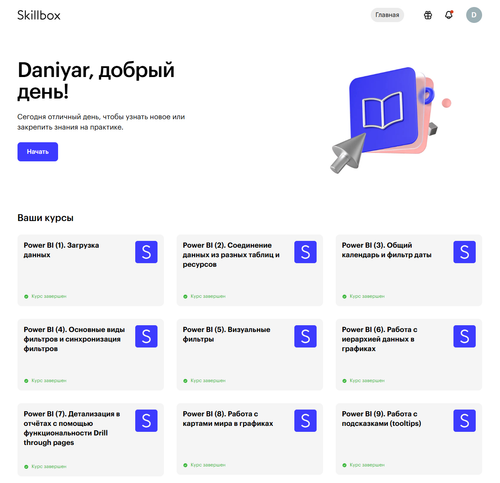Click the S icon on Power BI (2) card
Screen dimensions: 500x483
point(305,252)
